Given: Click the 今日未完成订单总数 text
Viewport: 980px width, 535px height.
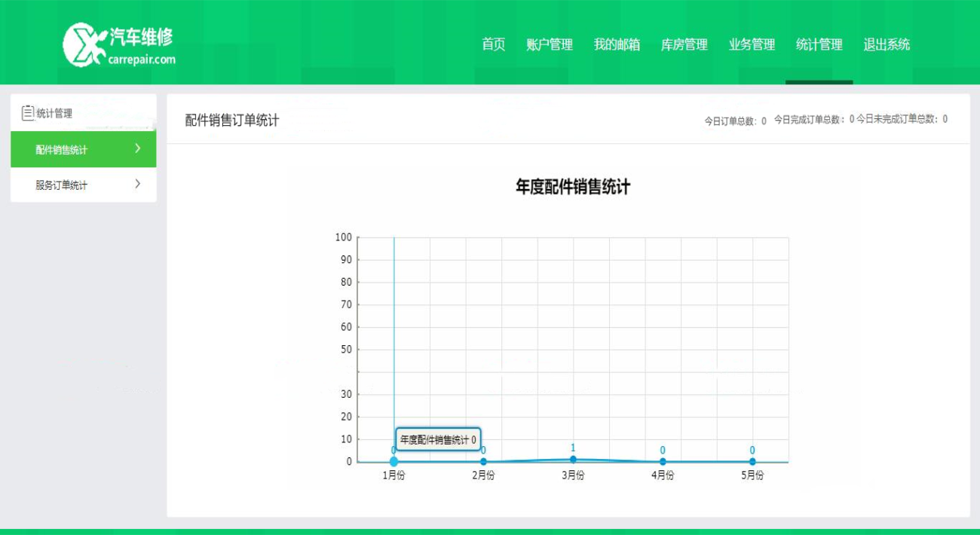Looking at the screenshot, I should [902, 119].
